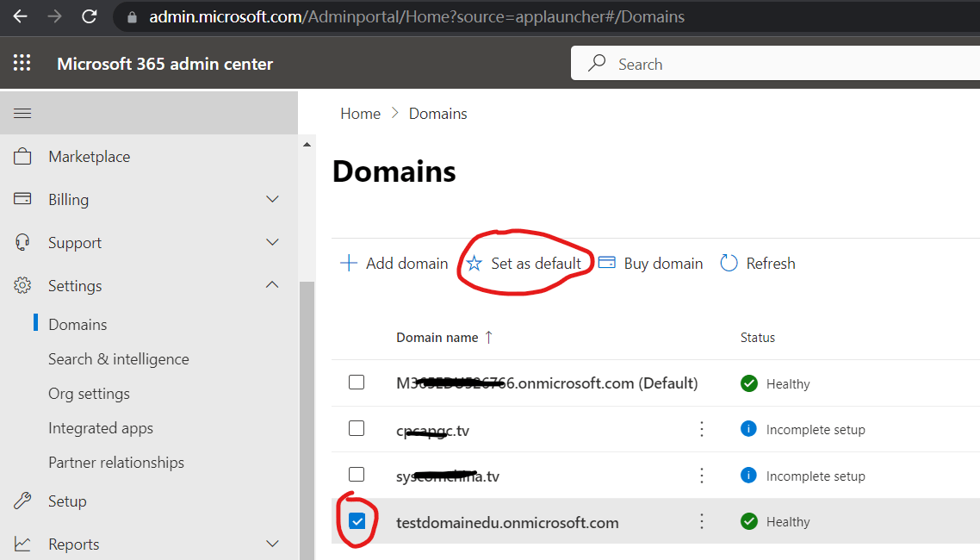Image resolution: width=980 pixels, height=560 pixels.
Task: Open the testdomainedu.onmicrosoft.com domain
Action: pyautogui.click(x=507, y=522)
